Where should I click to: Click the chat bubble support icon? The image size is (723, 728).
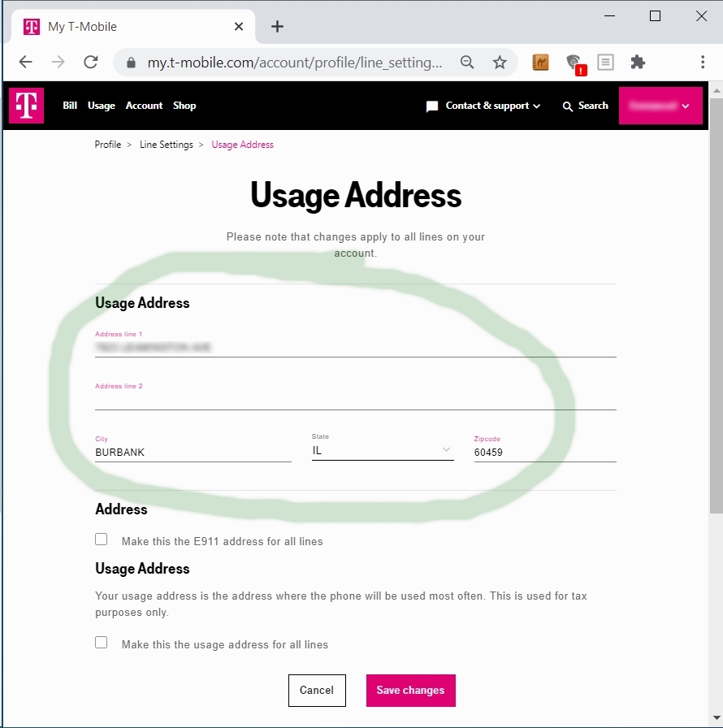click(432, 106)
